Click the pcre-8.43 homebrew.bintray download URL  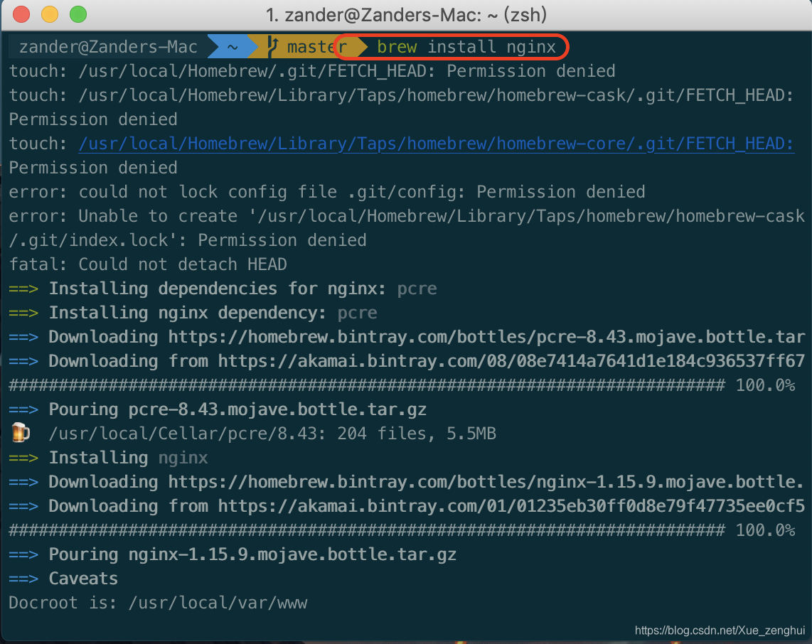tap(486, 336)
